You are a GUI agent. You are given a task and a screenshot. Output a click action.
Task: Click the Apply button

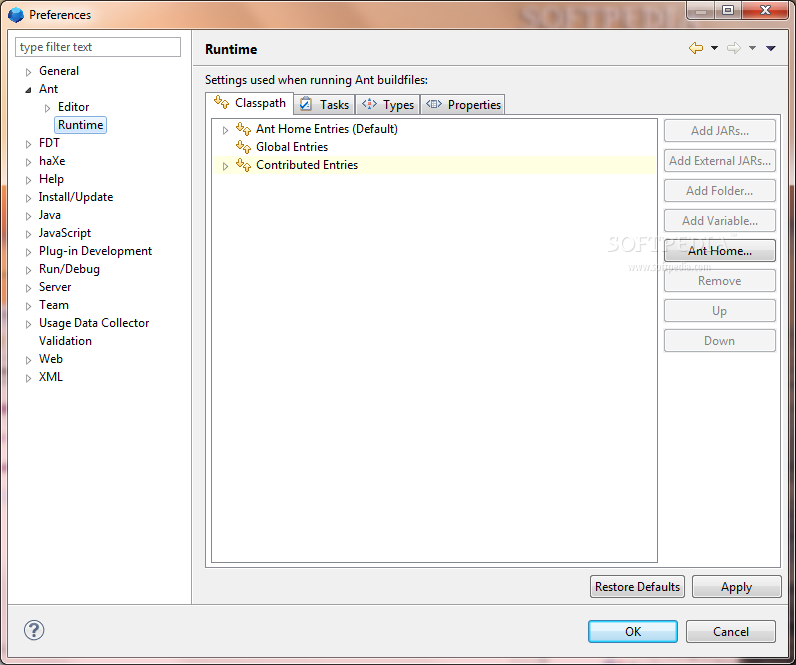(x=737, y=587)
